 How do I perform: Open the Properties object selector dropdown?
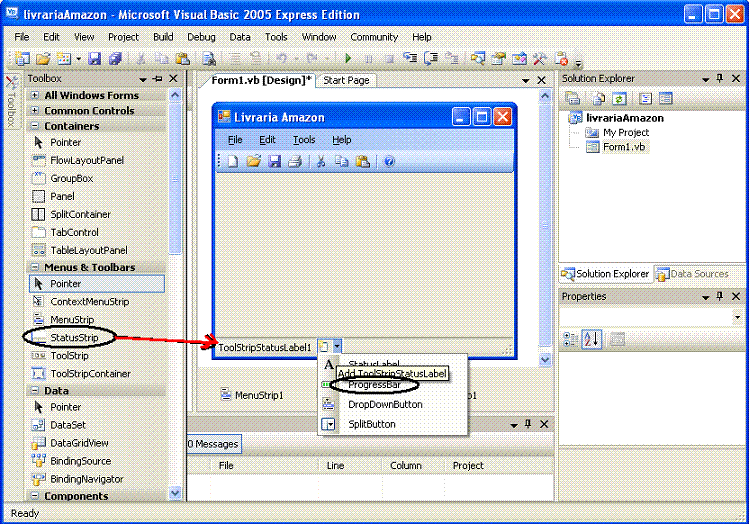(x=737, y=317)
